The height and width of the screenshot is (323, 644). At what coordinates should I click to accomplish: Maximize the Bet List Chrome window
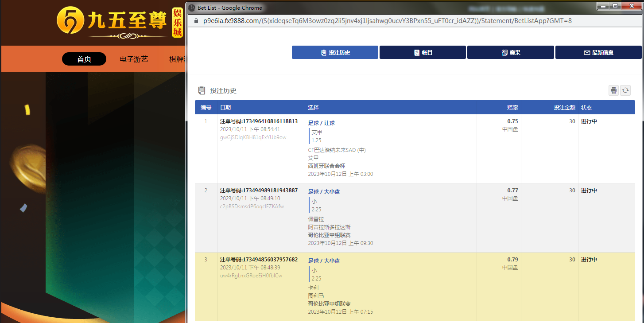[614, 6]
